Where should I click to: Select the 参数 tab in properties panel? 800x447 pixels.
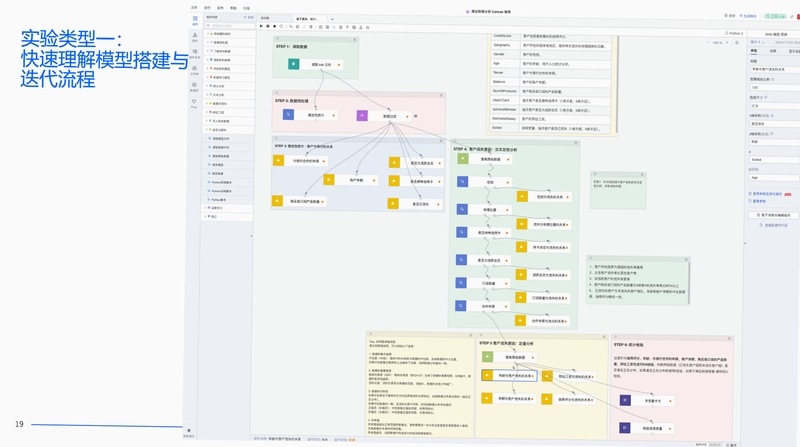click(754, 51)
